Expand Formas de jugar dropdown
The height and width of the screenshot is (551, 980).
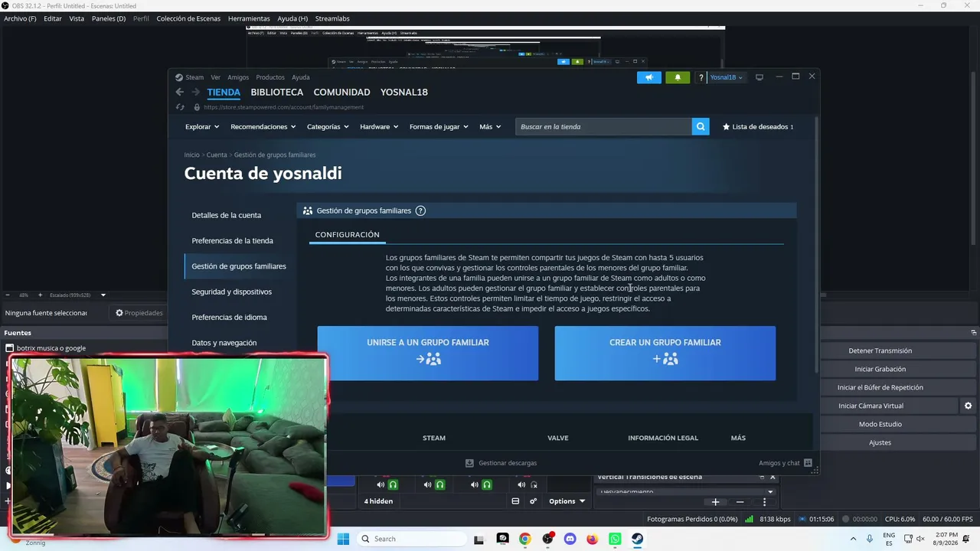pos(439,127)
